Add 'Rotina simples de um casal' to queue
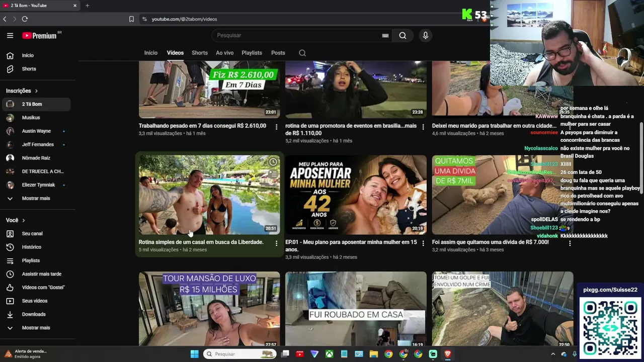 [x=273, y=174]
